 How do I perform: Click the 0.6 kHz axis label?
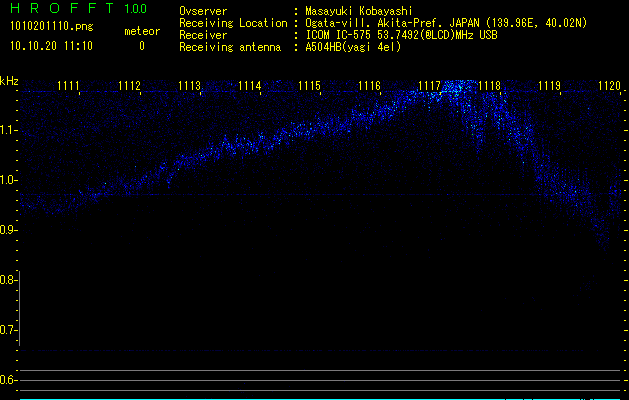(7, 380)
